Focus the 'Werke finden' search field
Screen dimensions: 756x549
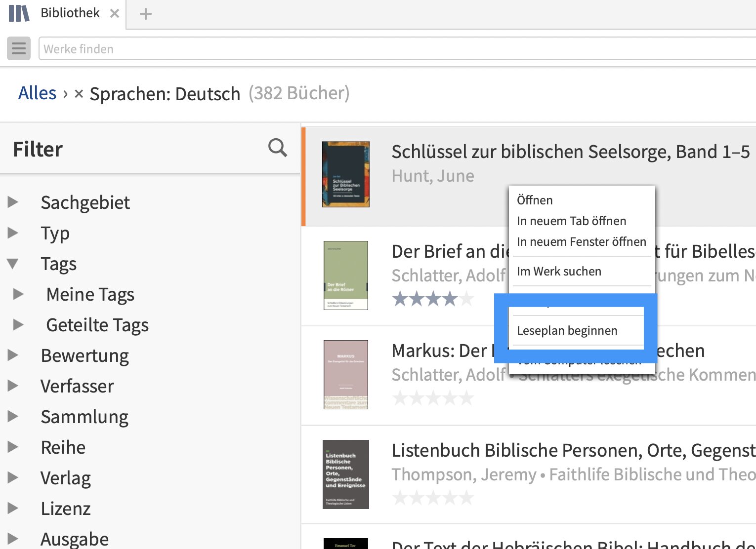397,49
